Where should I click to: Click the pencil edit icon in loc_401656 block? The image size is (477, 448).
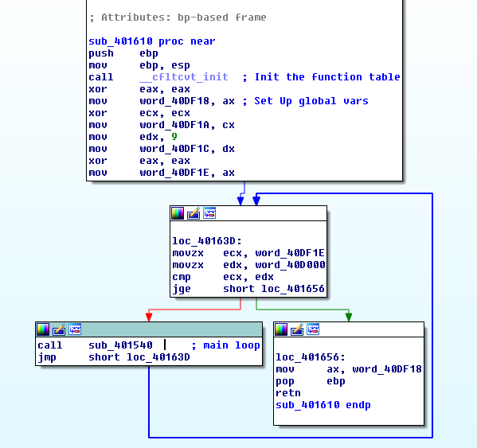click(x=297, y=329)
